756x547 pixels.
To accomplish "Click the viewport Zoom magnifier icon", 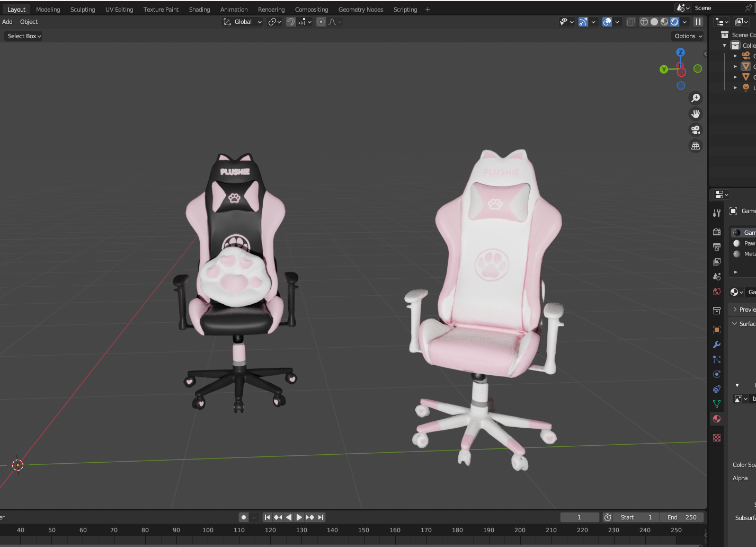I will 696,98.
